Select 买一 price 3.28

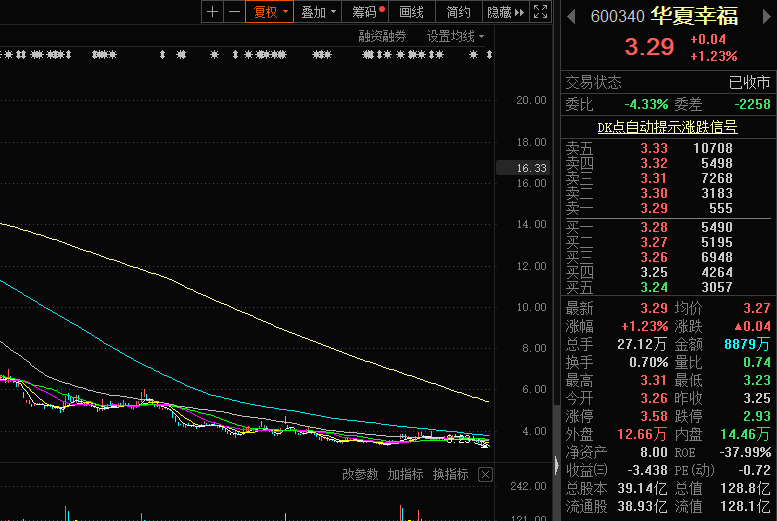pyautogui.click(x=654, y=227)
